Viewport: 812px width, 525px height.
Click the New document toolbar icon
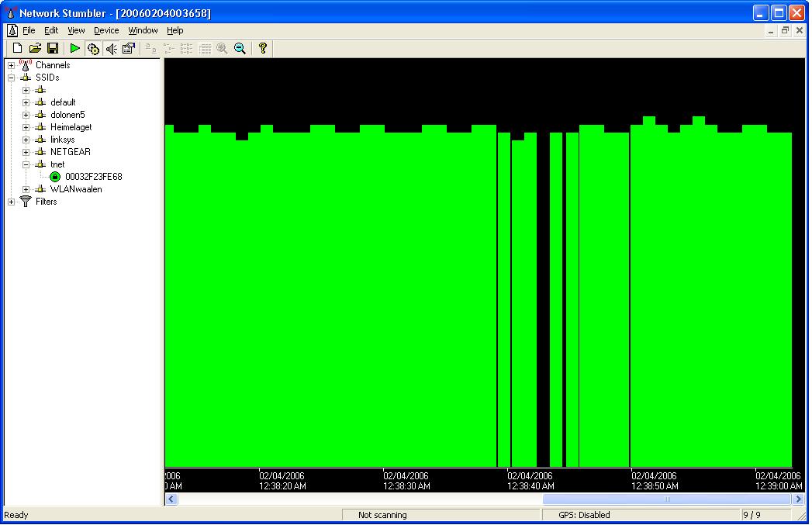pyautogui.click(x=17, y=49)
